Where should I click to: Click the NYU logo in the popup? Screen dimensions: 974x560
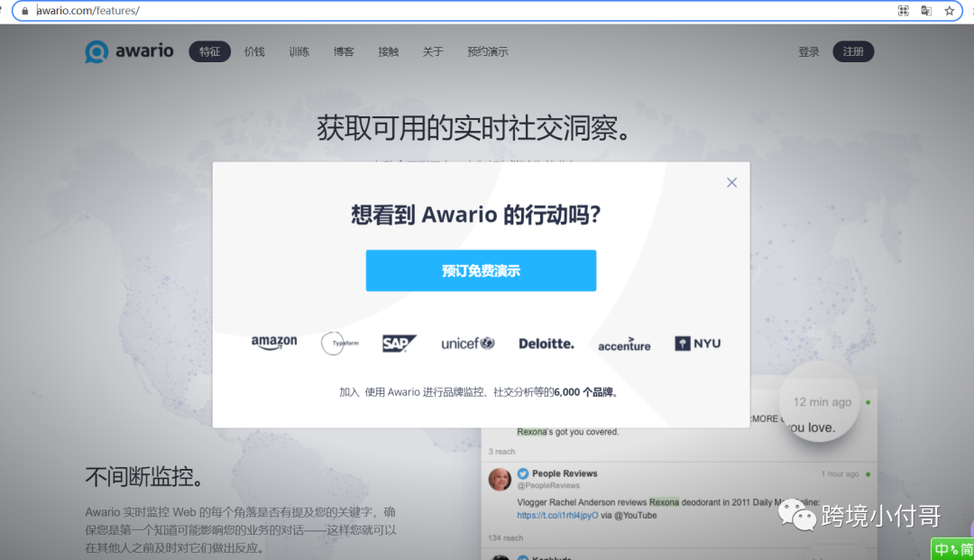click(x=697, y=344)
